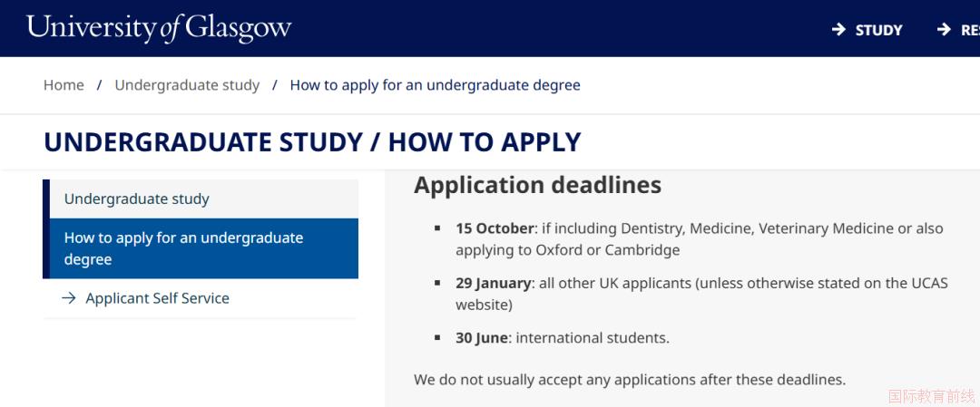Click the bold '29 January' deadline text

(493, 283)
